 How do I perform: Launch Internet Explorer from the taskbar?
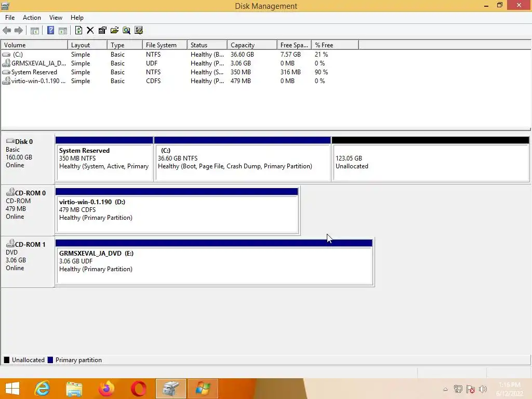(x=43, y=389)
